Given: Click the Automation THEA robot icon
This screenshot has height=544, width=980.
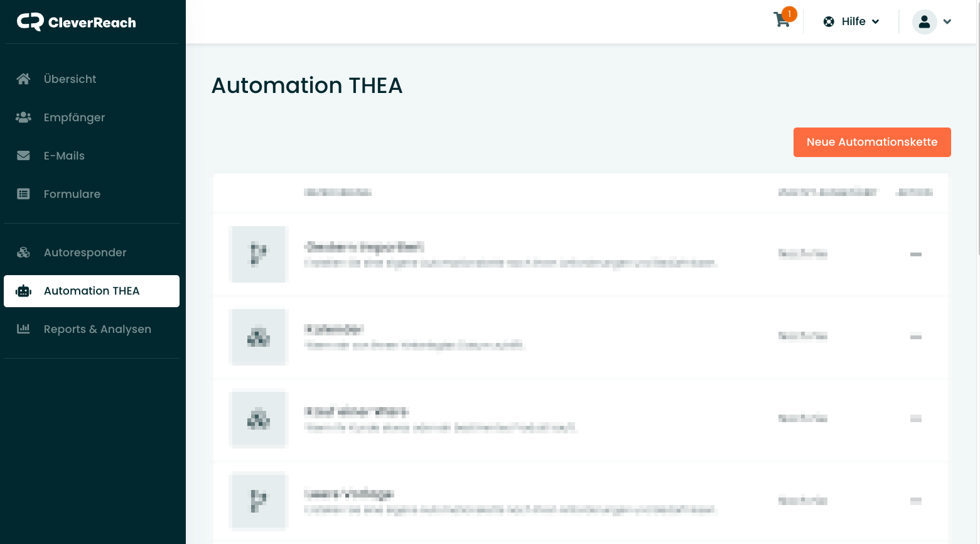Looking at the screenshot, I should tap(23, 291).
